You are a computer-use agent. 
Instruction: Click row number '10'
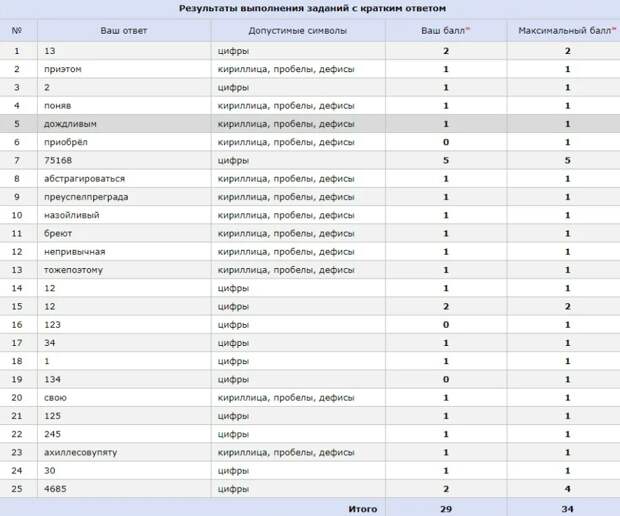click(x=17, y=215)
